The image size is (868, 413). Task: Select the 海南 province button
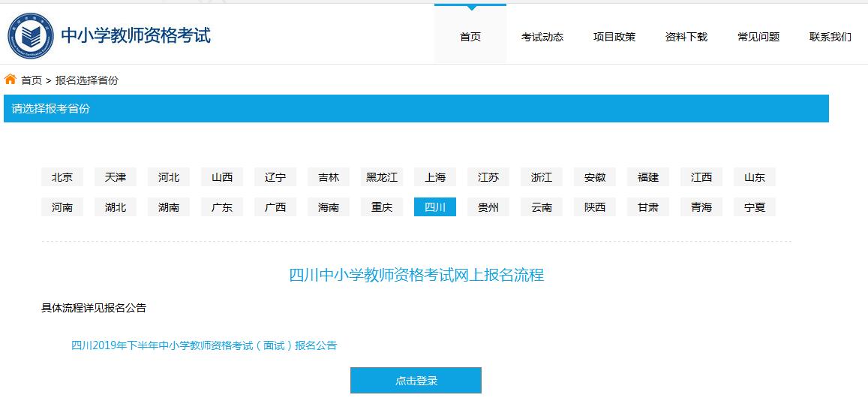click(329, 207)
